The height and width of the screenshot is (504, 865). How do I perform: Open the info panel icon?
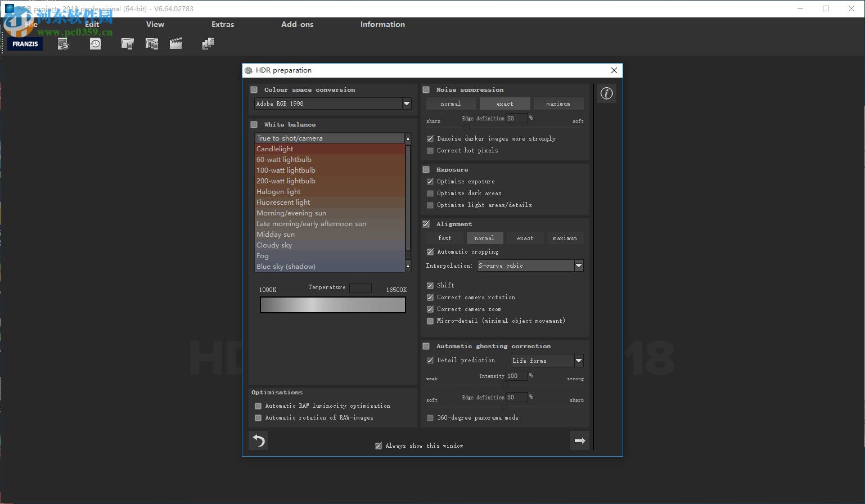point(606,93)
